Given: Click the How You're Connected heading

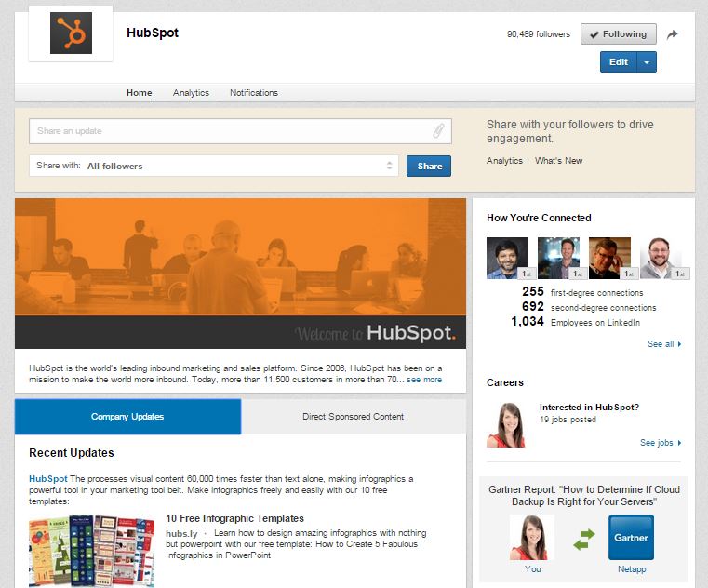Looking at the screenshot, I should (539, 218).
